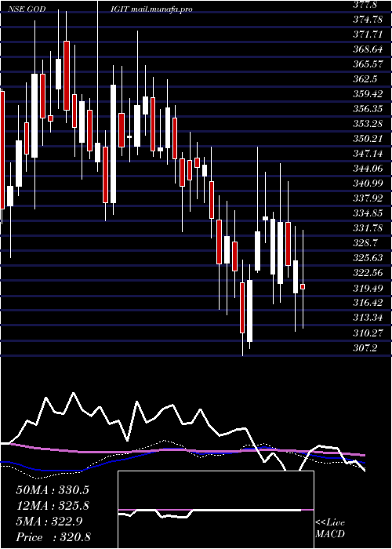Click inside the Live MACD inset panel
392x549 pixels.
click(216, 510)
